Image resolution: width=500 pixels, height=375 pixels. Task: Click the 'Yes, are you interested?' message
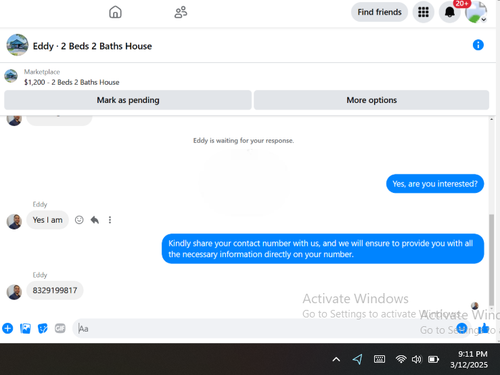(435, 184)
